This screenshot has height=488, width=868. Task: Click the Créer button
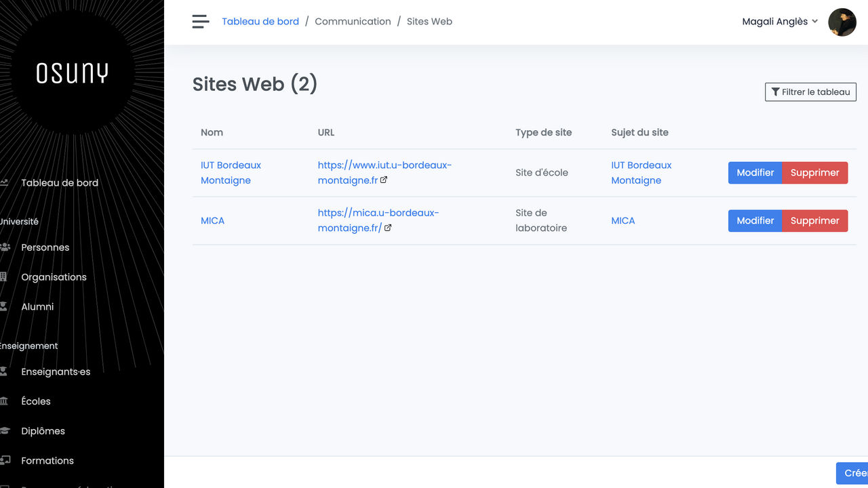pos(853,473)
